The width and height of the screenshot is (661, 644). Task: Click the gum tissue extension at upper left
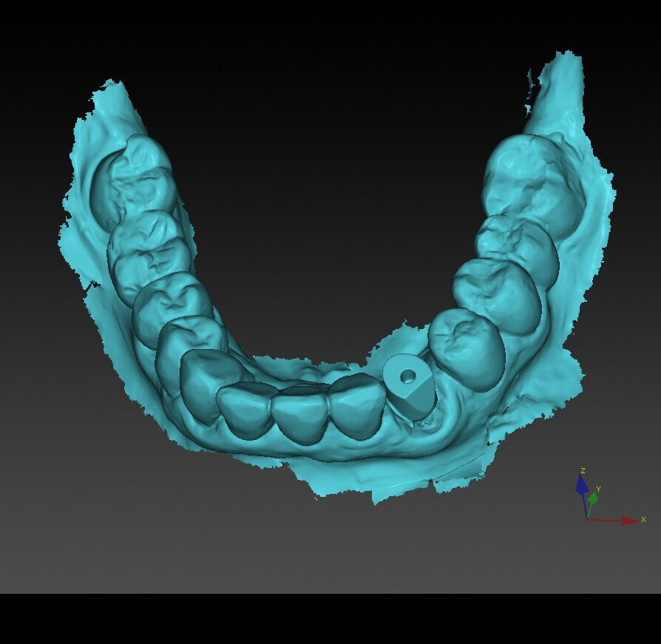point(111,111)
